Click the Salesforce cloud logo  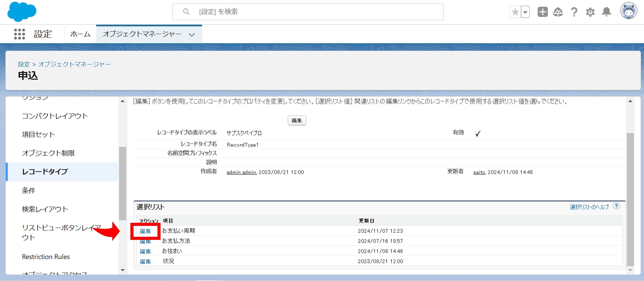tap(22, 11)
